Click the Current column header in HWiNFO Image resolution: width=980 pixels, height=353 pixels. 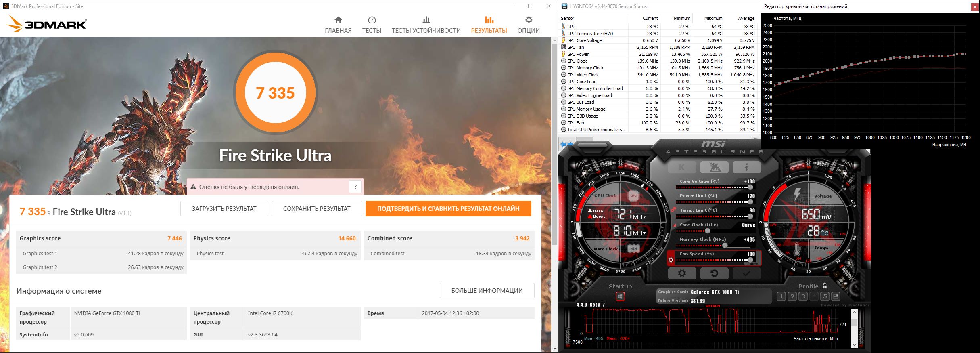(644, 18)
